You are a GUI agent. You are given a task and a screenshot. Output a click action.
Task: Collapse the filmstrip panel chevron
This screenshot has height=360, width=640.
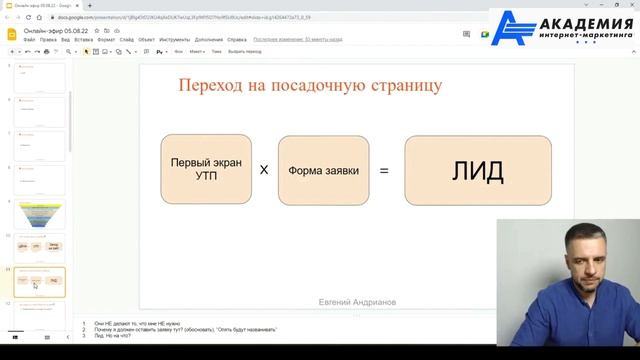click(x=68, y=338)
